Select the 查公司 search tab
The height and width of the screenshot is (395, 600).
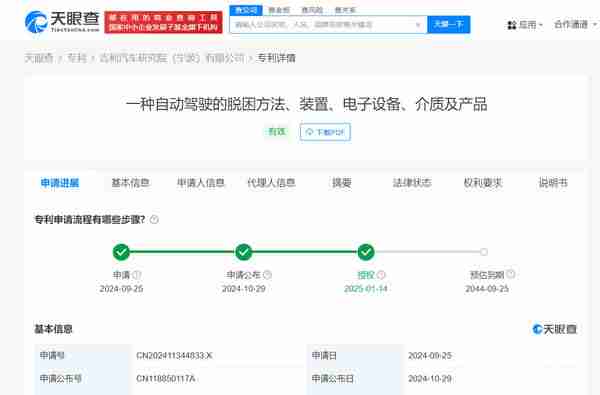click(246, 10)
